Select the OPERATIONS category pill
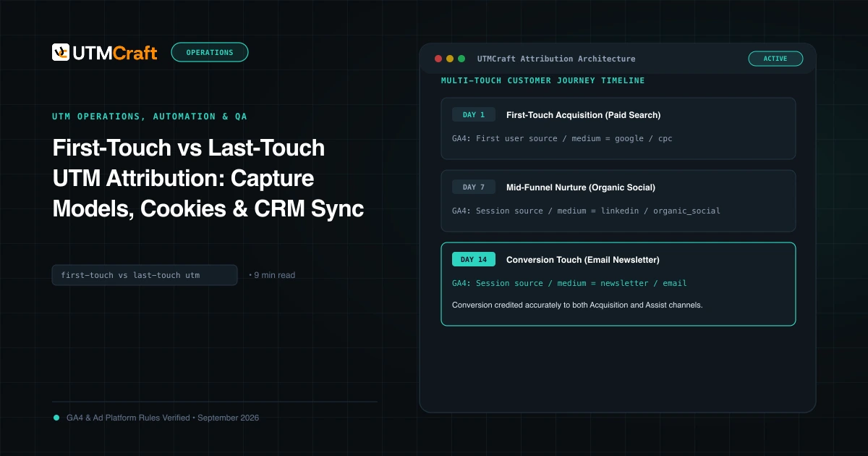The image size is (868, 456). (210, 52)
